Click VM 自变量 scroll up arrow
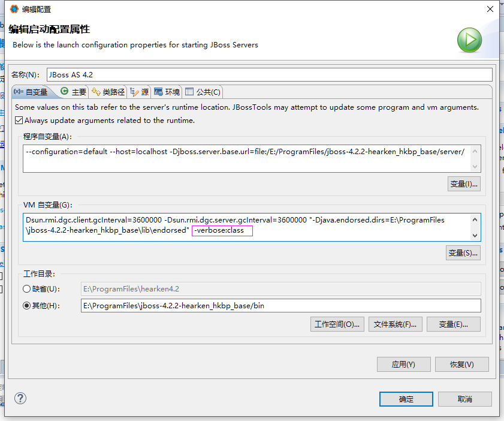504x421 pixels. pyautogui.click(x=475, y=219)
